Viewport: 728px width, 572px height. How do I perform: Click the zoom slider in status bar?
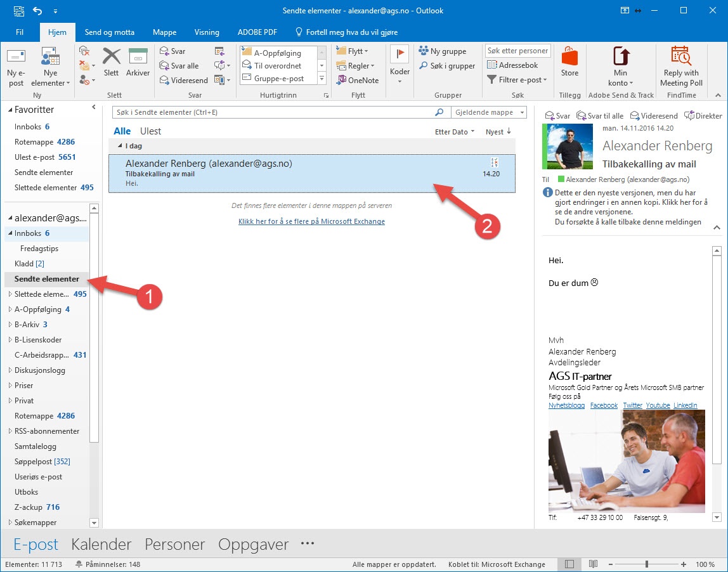(x=646, y=564)
